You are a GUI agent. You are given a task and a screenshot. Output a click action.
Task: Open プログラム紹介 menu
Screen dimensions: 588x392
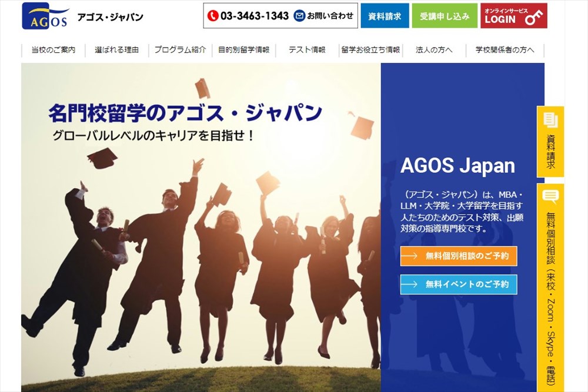click(x=181, y=50)
